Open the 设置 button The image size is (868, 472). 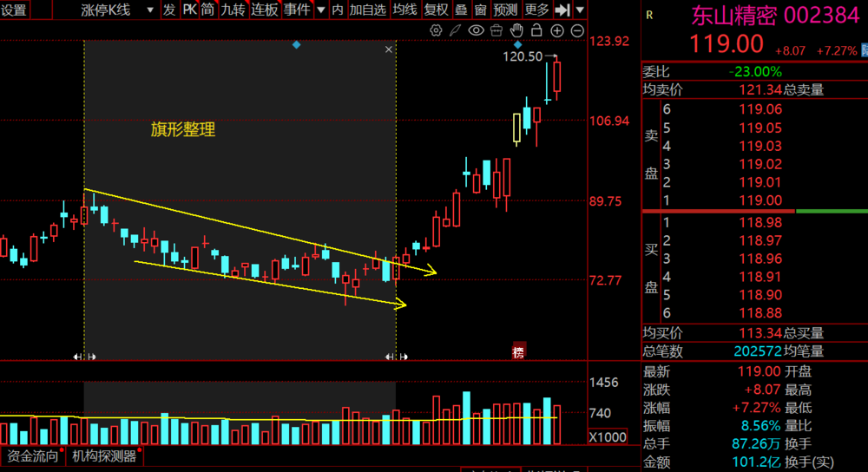pyautogui.click(x=14, y=10)
